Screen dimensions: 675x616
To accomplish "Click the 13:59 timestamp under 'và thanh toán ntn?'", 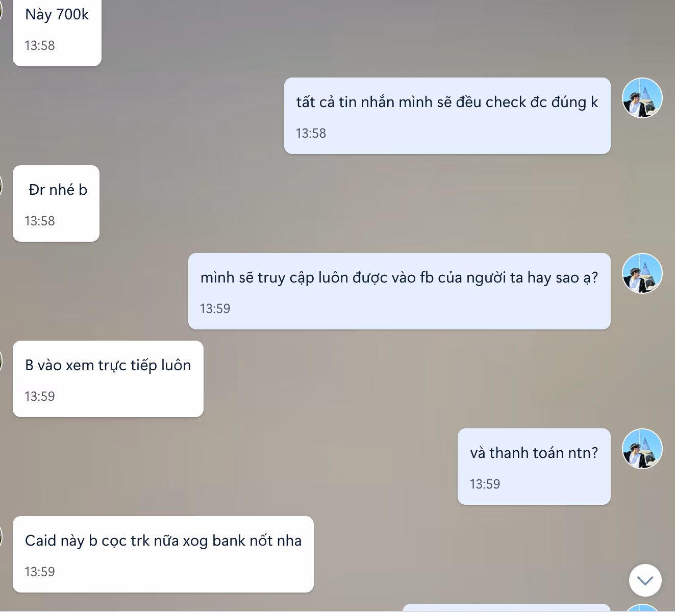I will point(485,484).
